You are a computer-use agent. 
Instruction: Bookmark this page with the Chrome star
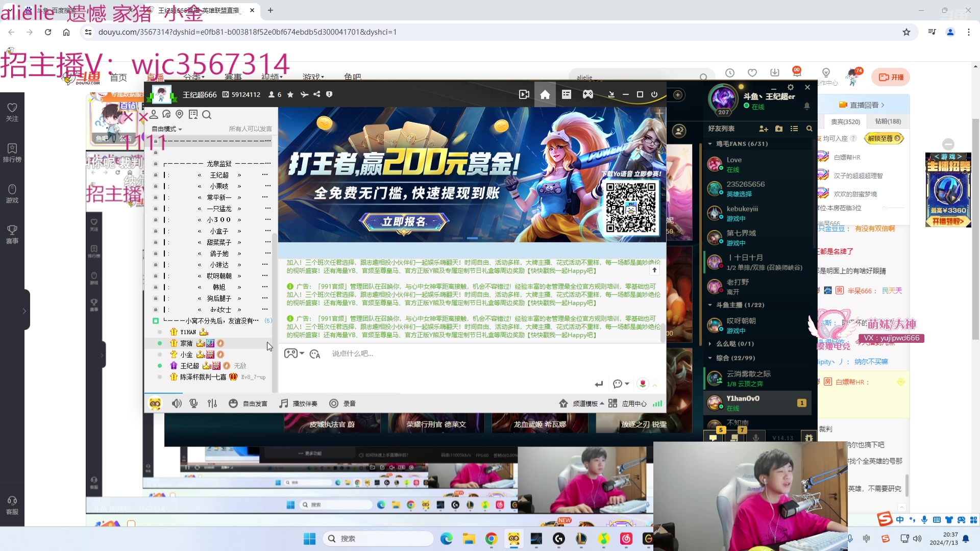tap(906, 32)
